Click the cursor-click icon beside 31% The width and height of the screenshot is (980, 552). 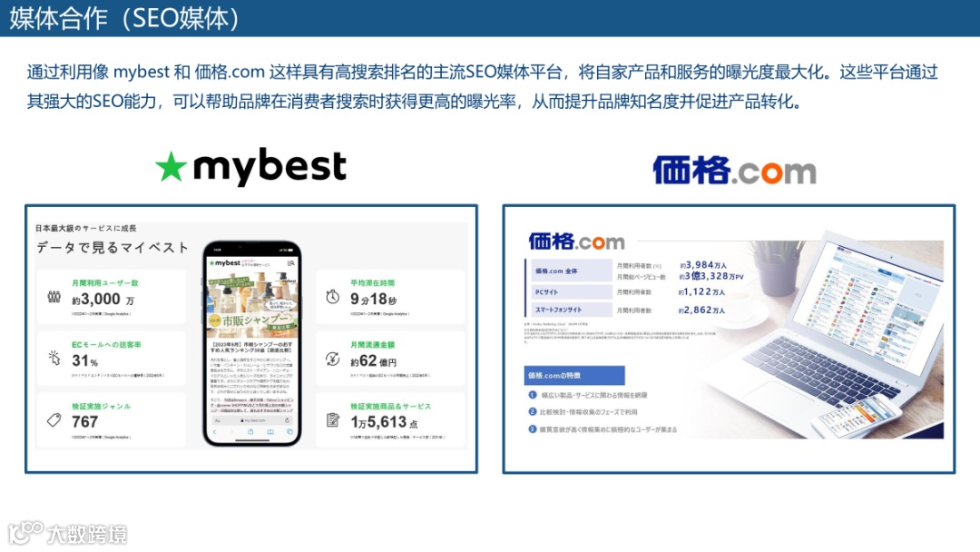click(54, 358)
